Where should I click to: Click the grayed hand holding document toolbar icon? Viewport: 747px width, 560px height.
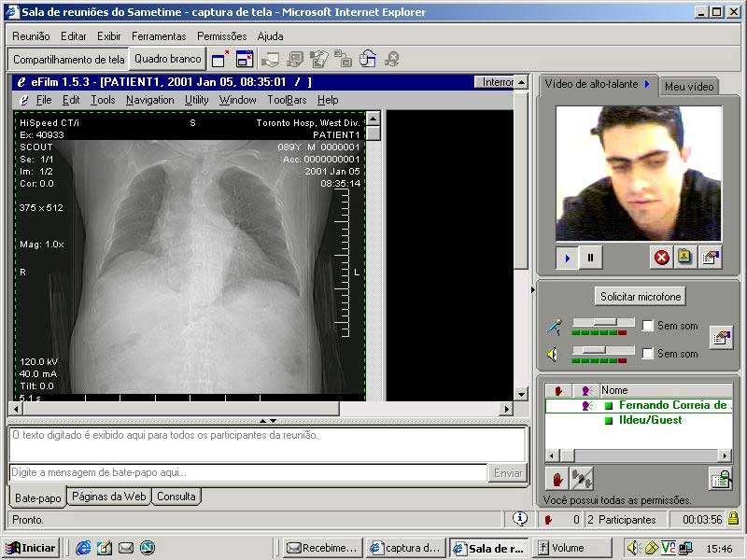point(270,59)
